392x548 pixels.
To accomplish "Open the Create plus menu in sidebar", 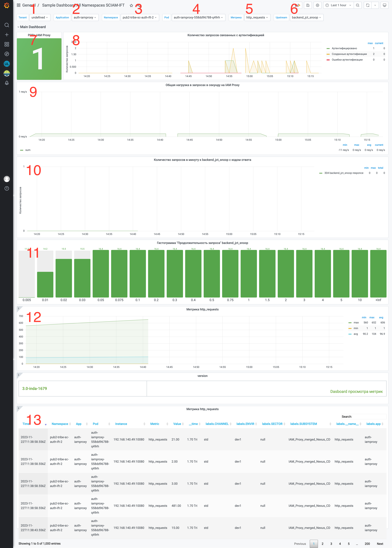I will 7,35.
